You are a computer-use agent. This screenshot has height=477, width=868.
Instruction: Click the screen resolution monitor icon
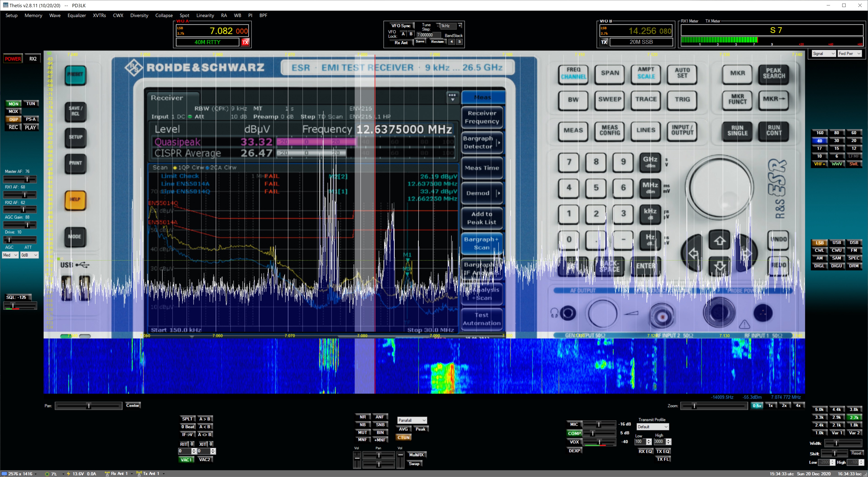(x=4, y=474)
